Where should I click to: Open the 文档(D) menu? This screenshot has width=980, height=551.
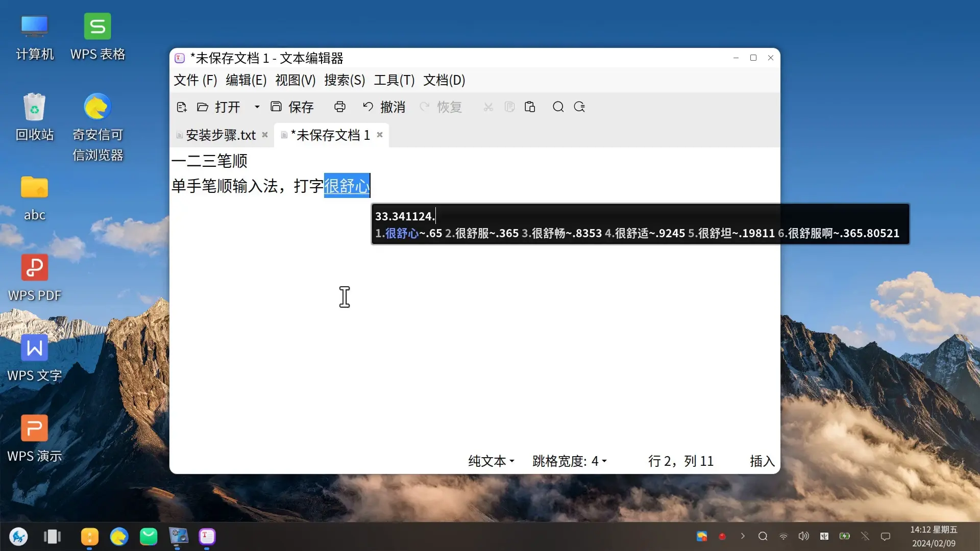coord(444,80)
